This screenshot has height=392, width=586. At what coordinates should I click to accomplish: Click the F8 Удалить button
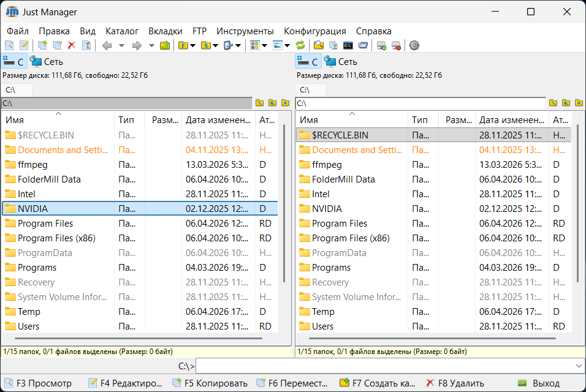coord(455,383)
